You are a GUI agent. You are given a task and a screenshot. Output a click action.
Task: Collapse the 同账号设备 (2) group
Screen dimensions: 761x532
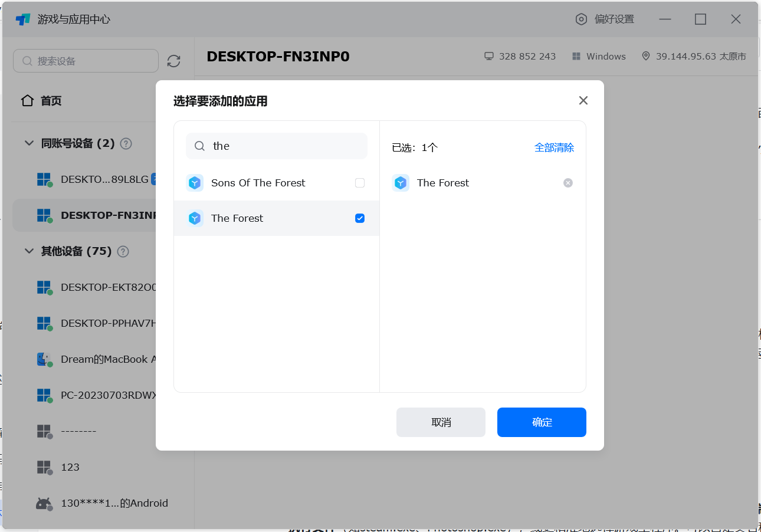(x=29, y=143)
